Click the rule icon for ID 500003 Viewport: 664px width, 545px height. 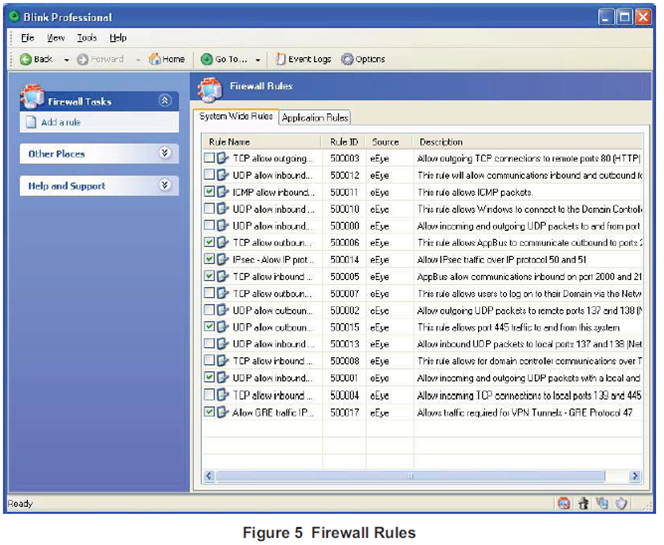click(222, 158)
